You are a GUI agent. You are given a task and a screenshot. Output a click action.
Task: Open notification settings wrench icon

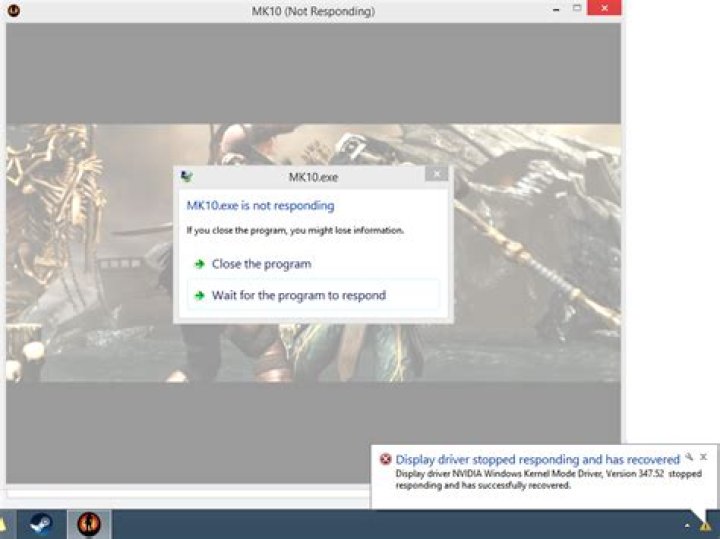689,457
